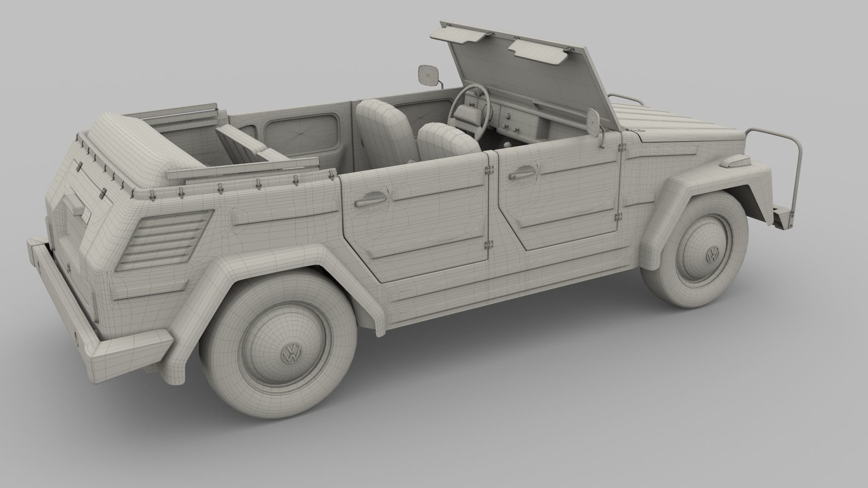This screenshot has height=488, width=868.
Task: Click the VW logo on front wheel hubcap
Action: pos(713,255)
